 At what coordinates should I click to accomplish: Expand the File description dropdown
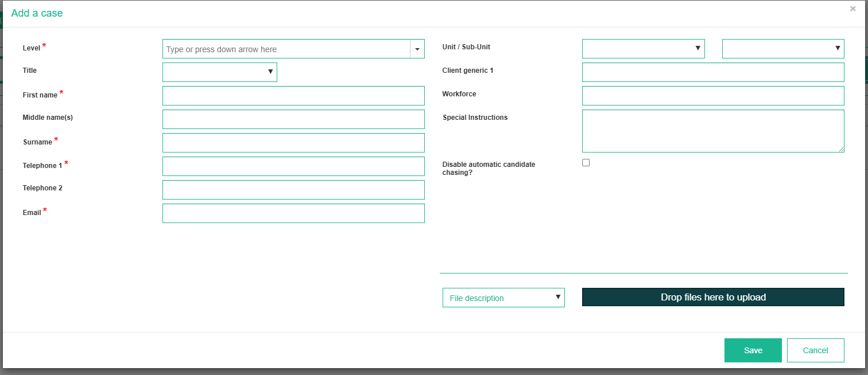[503, 298]
